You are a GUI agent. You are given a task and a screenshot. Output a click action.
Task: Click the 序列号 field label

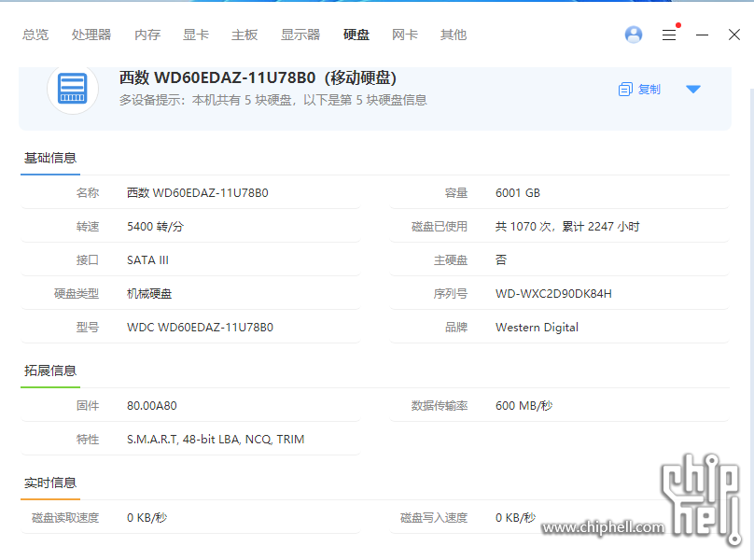click(x=451, y=294)
